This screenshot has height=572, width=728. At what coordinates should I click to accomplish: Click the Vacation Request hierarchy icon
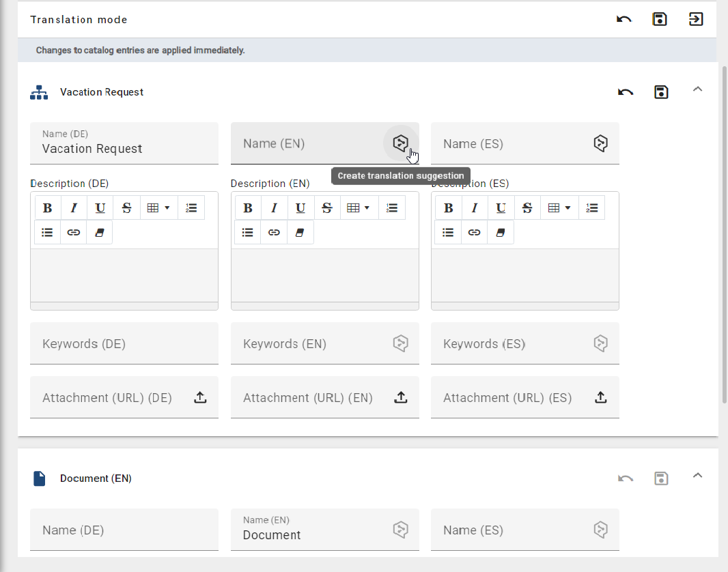[x=39, y=91]
